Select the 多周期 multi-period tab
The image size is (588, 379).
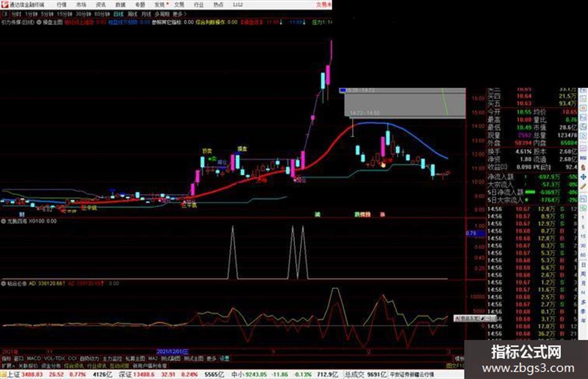click(162, 14)
